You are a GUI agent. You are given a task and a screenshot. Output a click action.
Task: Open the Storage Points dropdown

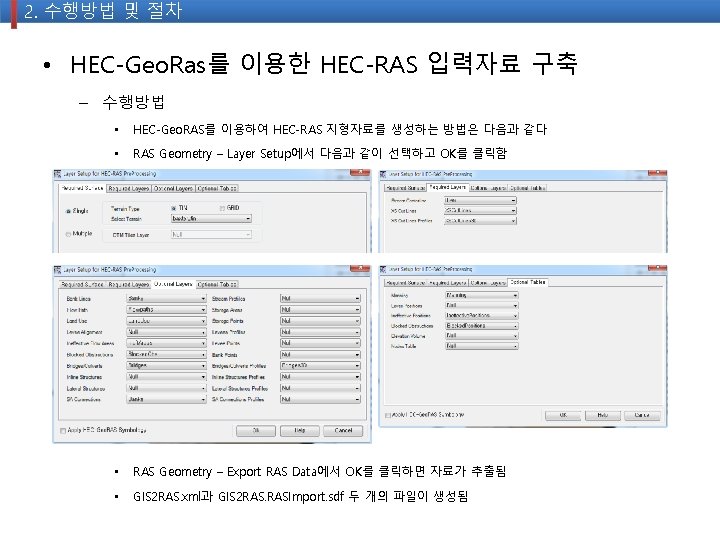[320, 321]
